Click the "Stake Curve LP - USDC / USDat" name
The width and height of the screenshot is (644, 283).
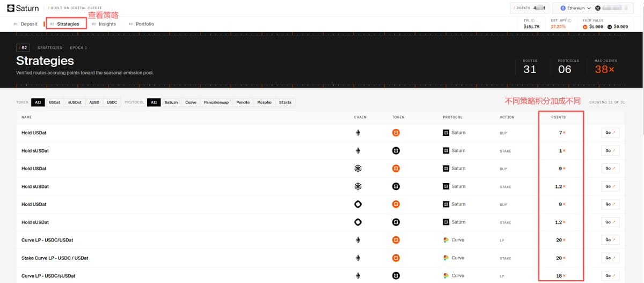click(x=55, y=258)
